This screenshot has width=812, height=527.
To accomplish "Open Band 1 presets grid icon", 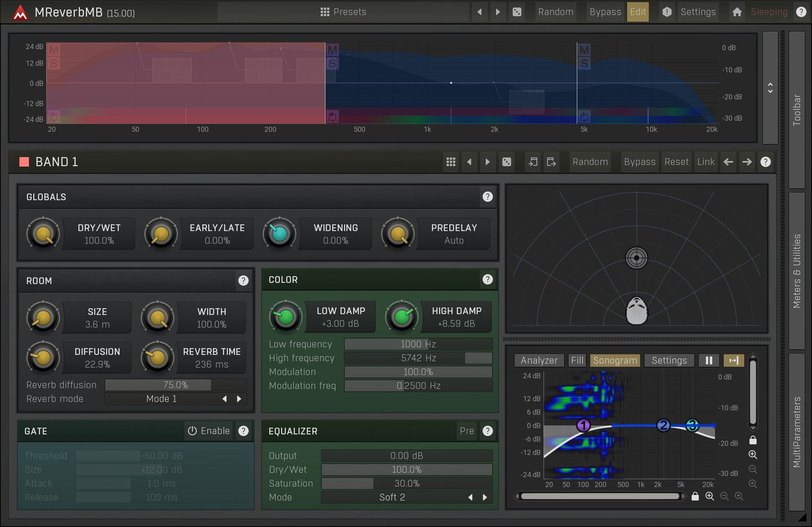I will (451, 162).
